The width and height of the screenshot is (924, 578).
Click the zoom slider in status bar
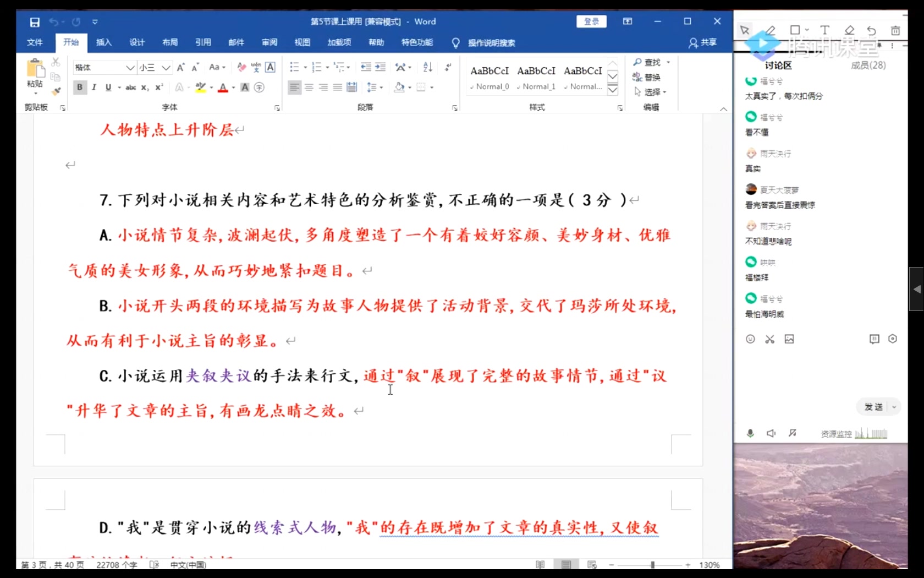(x=652, y=565)
